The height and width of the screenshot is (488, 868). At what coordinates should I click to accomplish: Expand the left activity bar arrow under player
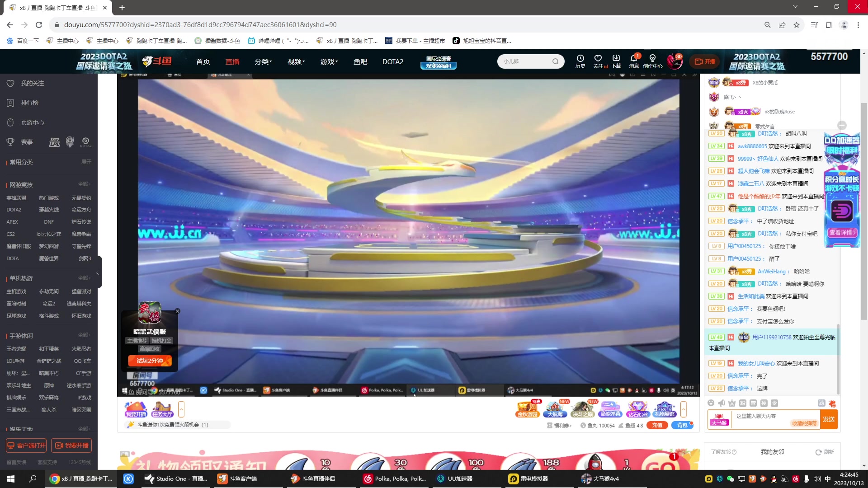(181, 409)
